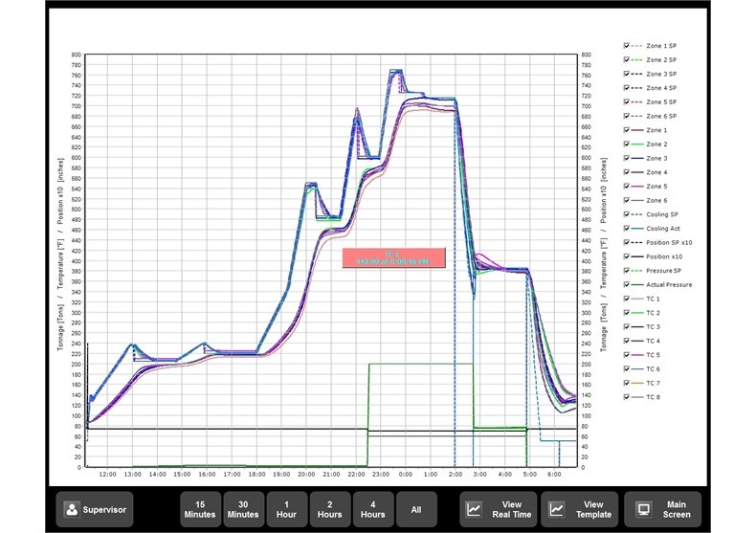The image size is (756, 533).
Task: Uncheck the Zone 6 legend checkbox
Action: point(626,200)
